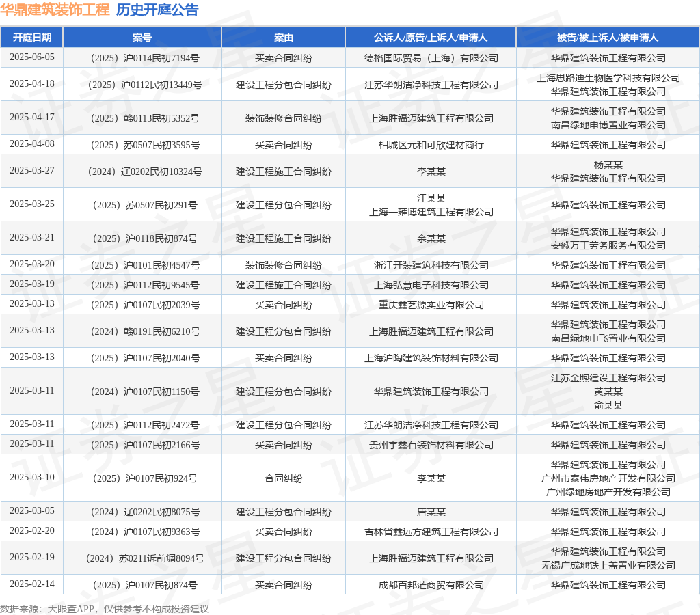Select case number (2025)沪0112民初13449号
Image resolution: width=700 pixels, height=615 pixels.
[145, 85]
